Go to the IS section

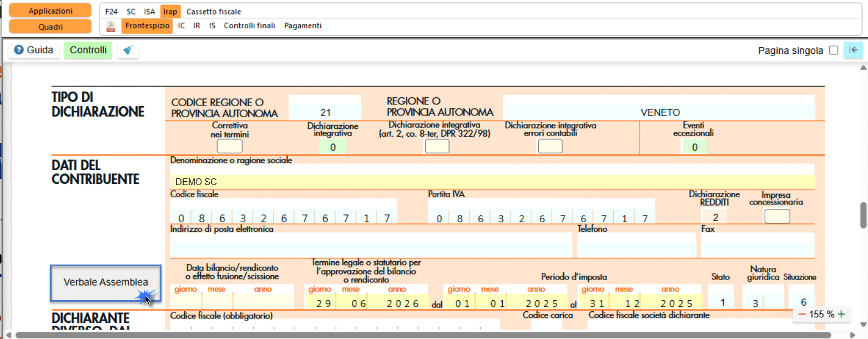pyautogui.click(x=213, y=26)
